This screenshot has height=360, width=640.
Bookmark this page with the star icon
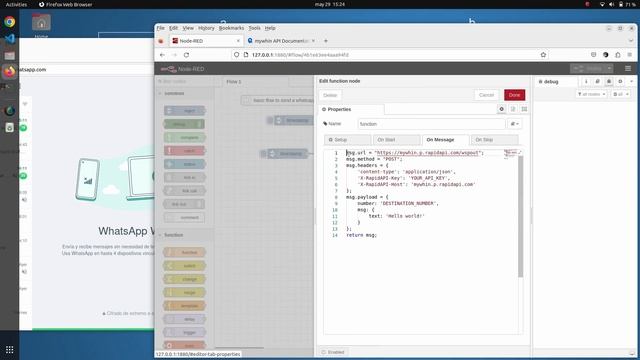tap(543, 55)
